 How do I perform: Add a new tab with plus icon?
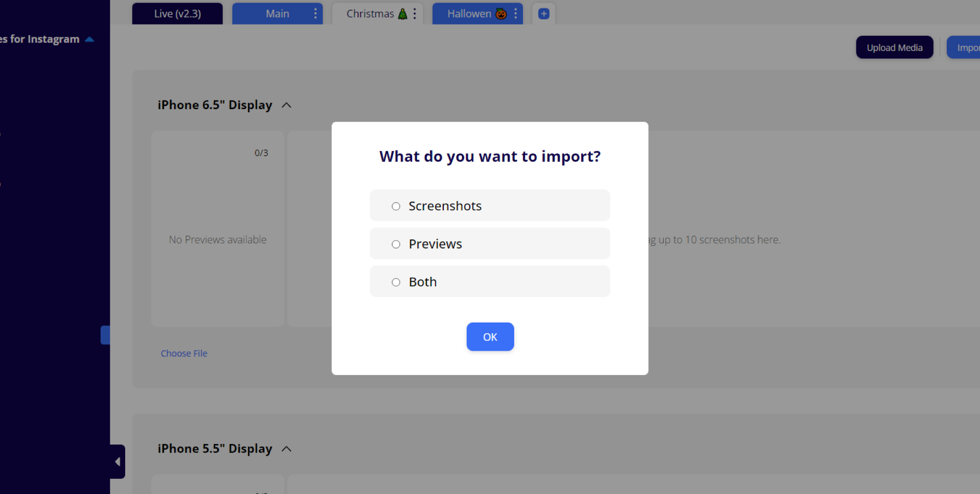pos(543,14)
